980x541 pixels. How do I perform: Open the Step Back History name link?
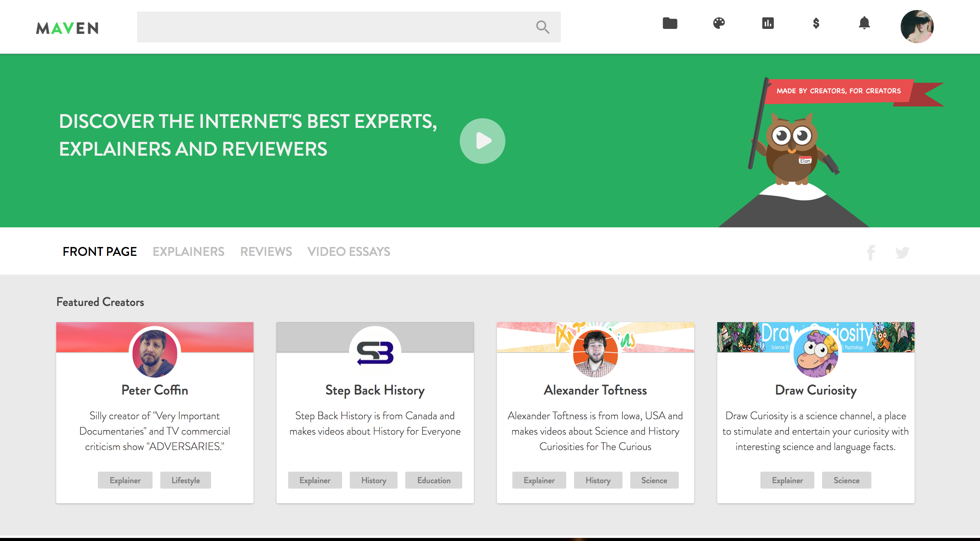[x=375, y=390]
